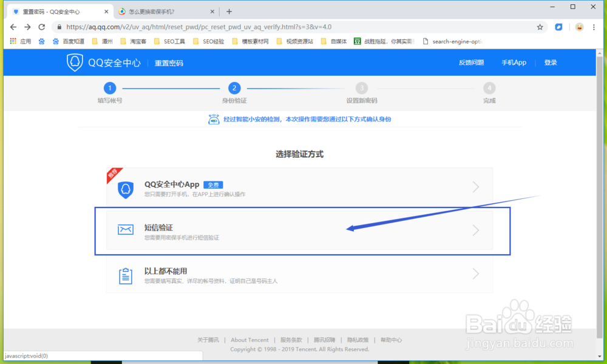Go forward in browser history
This screenshot has width=607, height=364.
27,27
